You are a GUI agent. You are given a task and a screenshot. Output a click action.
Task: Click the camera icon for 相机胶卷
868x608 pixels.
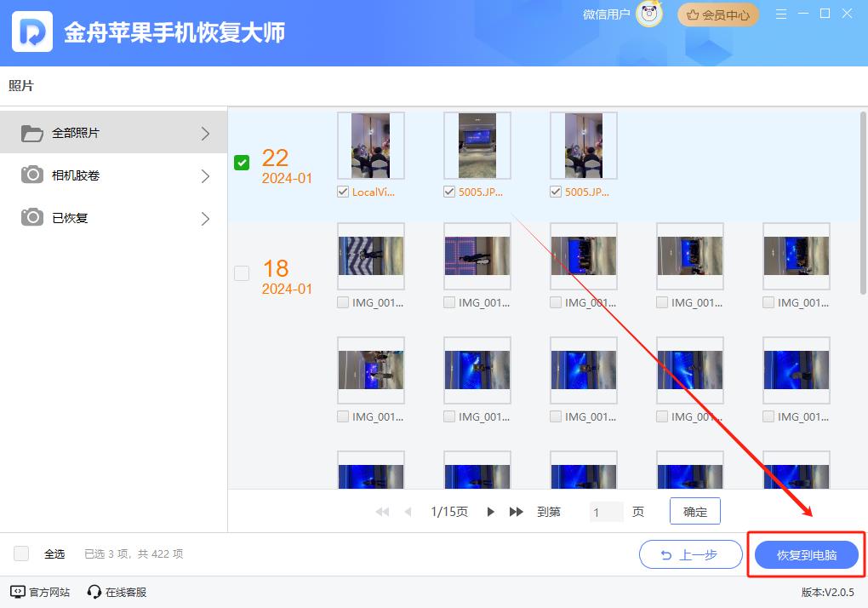(x=32, y=175)
